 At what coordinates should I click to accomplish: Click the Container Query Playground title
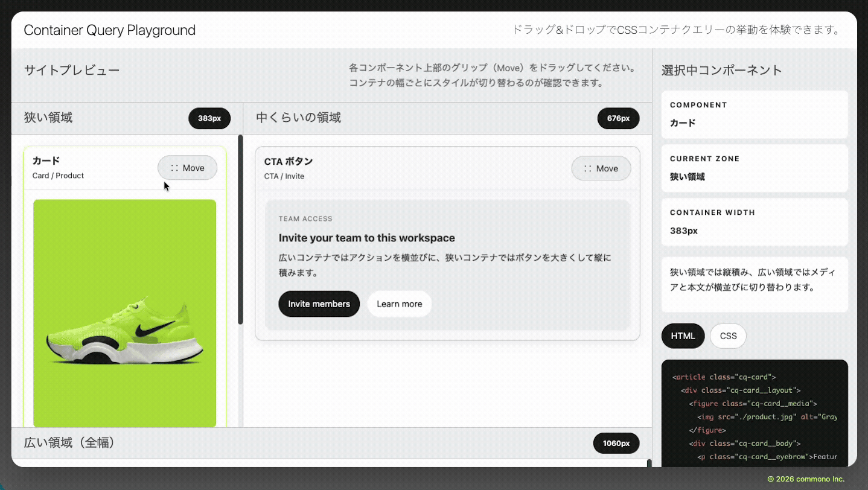110,30
